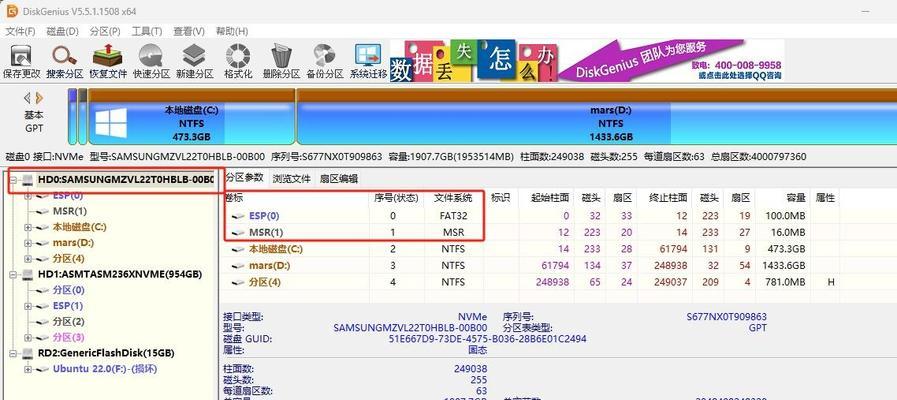The height and width of the screenshot is (400, 897).
Task: Click drive icon beside 本地磁盘(C:) in partition table
Action: pyautogui.click(x=239, y=249)
